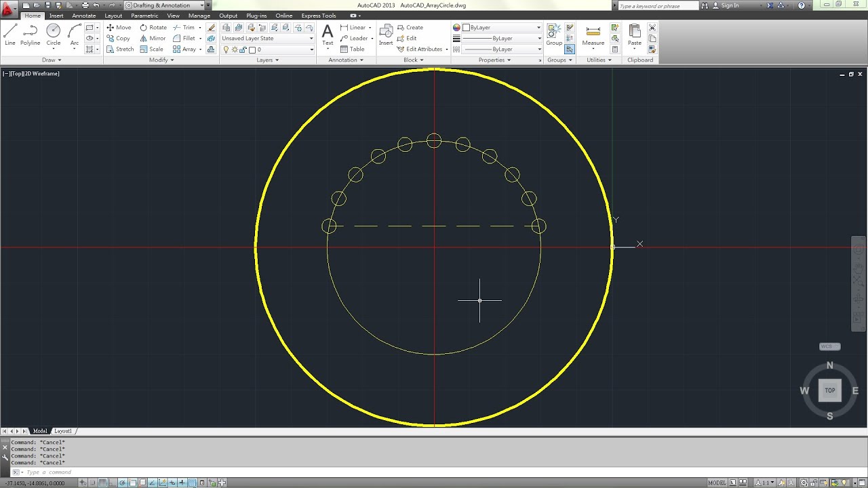The width and height of the screenshot is (868, 488).
Task: Toggle group selection on/off button
Action: coord(569,49)
